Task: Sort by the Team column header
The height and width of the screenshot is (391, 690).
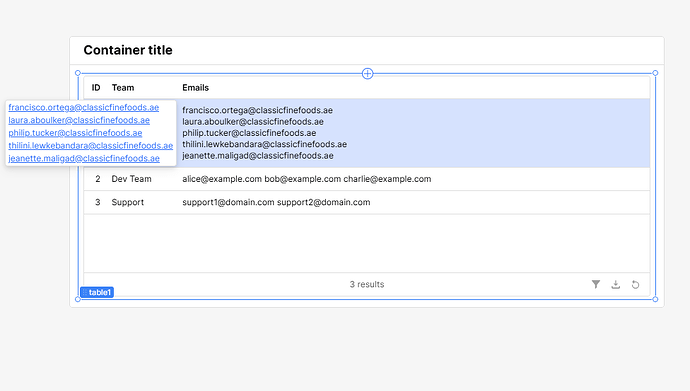Action: click(123, 88)
